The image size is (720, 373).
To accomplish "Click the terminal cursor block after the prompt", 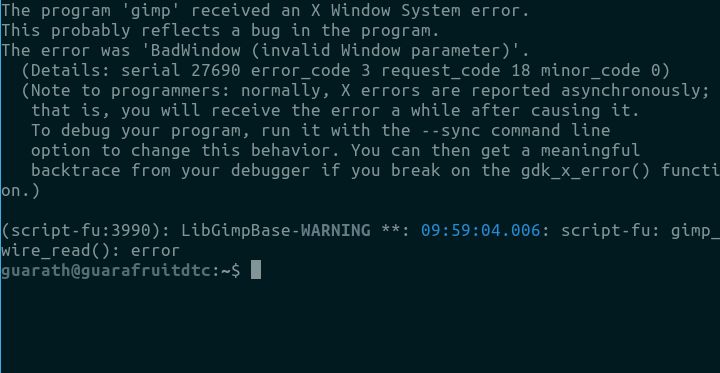I will point(256,270).
